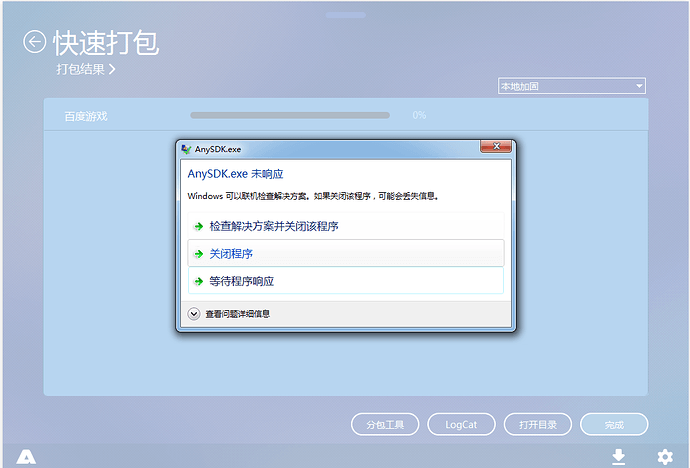Click the 分包工具 button
This screenshot has width=690, height=468.
pyautogui.click(x=385, y=424)
